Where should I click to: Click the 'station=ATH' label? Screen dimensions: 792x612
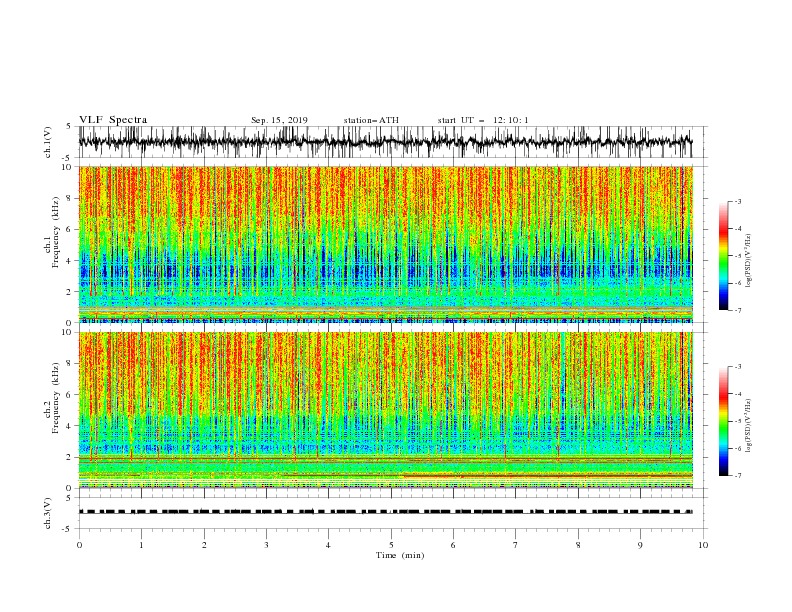point(371,120)
